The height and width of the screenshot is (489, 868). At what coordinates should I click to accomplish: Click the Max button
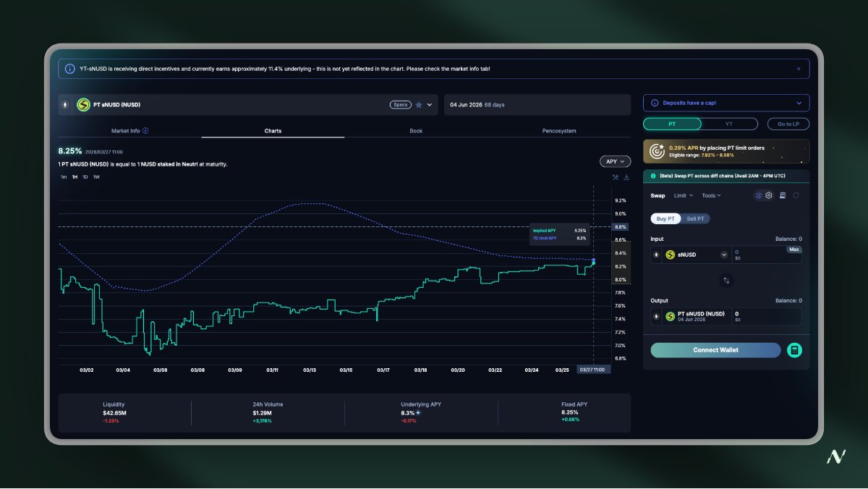tap(794, 250)
